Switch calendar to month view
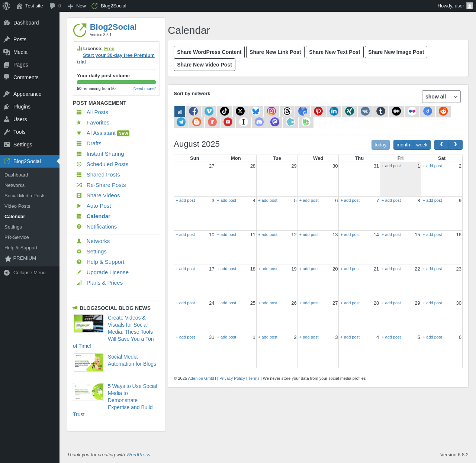476x463 pixels. [403, 145]
